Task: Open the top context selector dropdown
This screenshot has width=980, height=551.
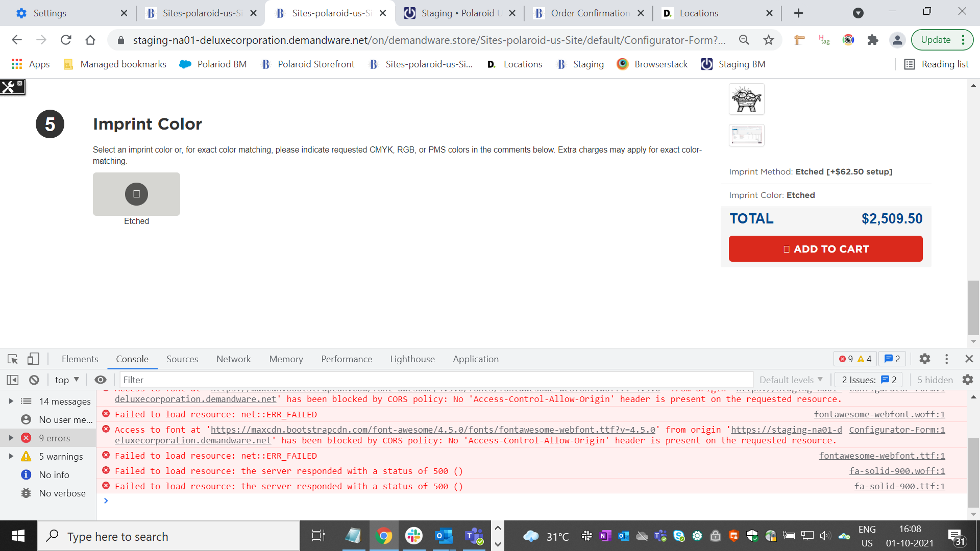Action: pos(67,380)
